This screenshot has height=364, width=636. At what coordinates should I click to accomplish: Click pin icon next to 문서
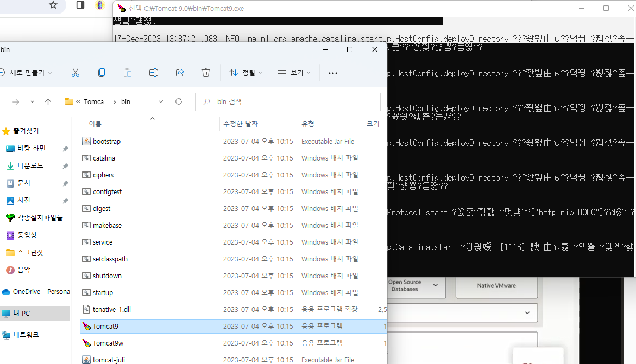[x=65, y=183]
